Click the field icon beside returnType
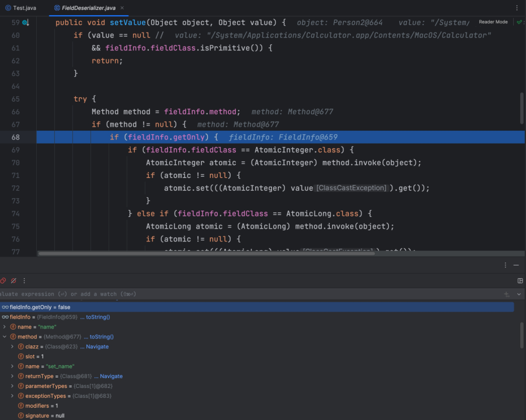 click(x=21, y=376)
